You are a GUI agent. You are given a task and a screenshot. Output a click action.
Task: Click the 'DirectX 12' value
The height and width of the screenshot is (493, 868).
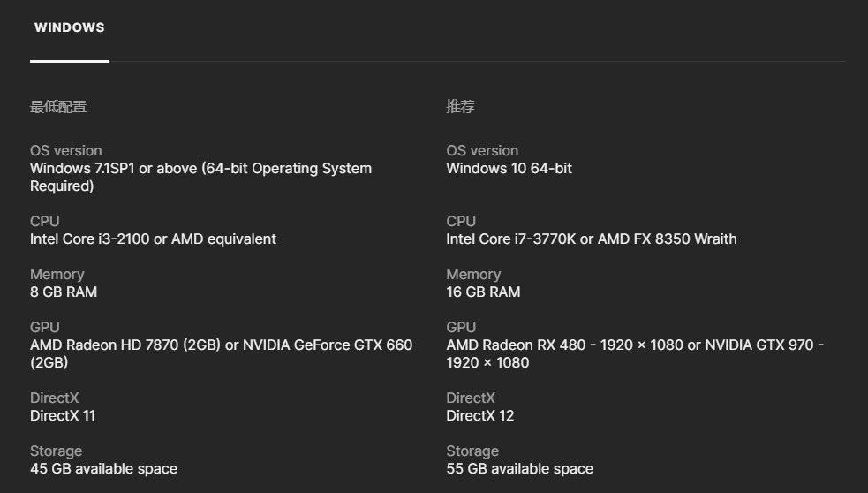(x=480, y=416)
